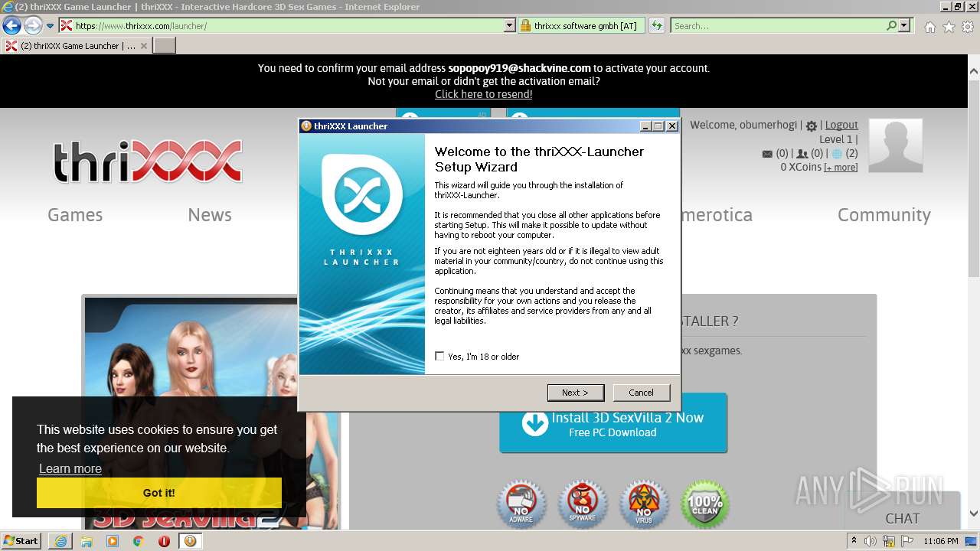The width and height of the screenshot is (980, 551).
Task: Open Favorites star icon
Action: point(949,27)
